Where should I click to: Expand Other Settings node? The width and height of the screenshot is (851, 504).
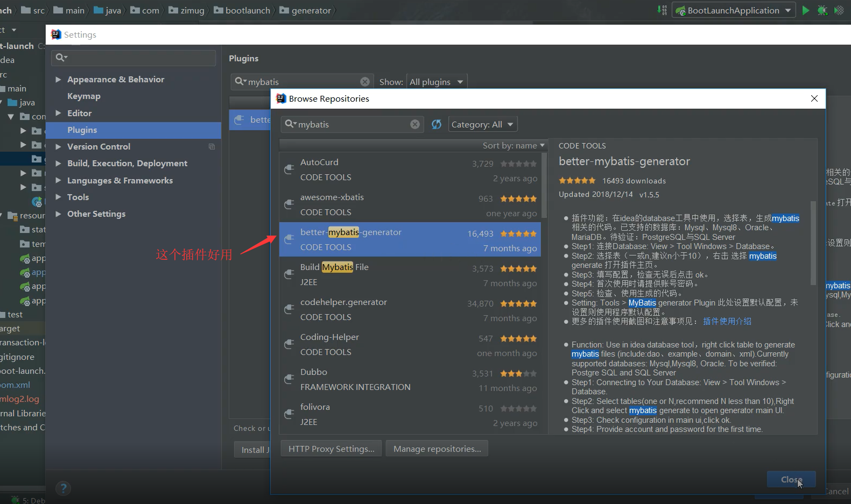pos(58,214)
